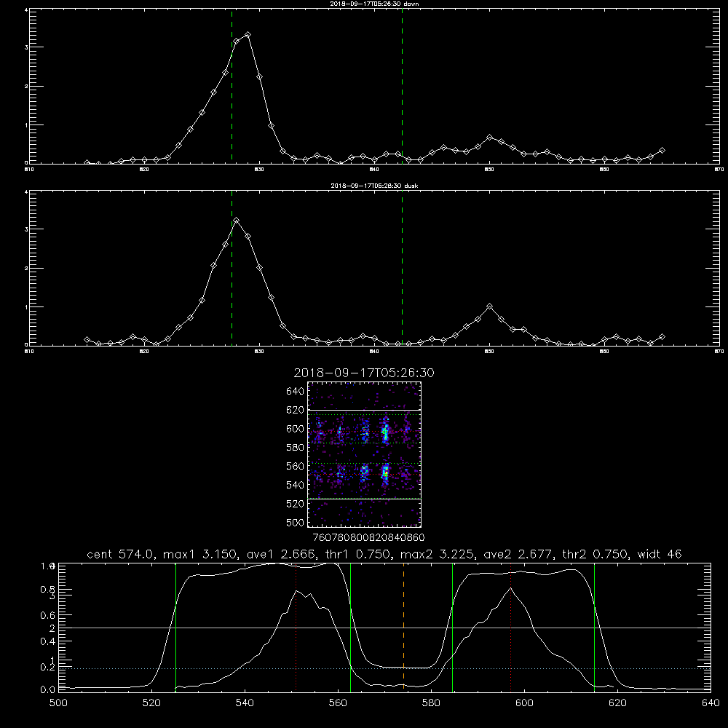Select the 'widt 46' value
The height and width of the screenshot is (728, 728).
point(660,554)
